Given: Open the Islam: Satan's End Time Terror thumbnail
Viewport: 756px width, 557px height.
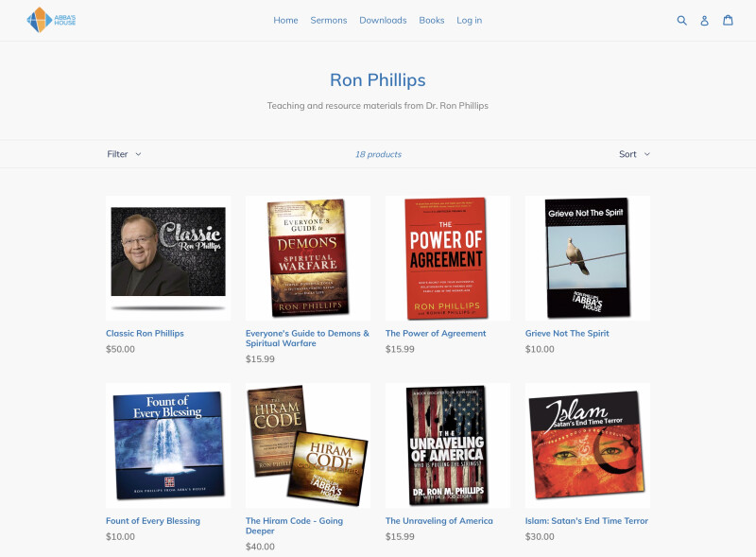Looking at the screenshot, I should [x=588, y=445].
